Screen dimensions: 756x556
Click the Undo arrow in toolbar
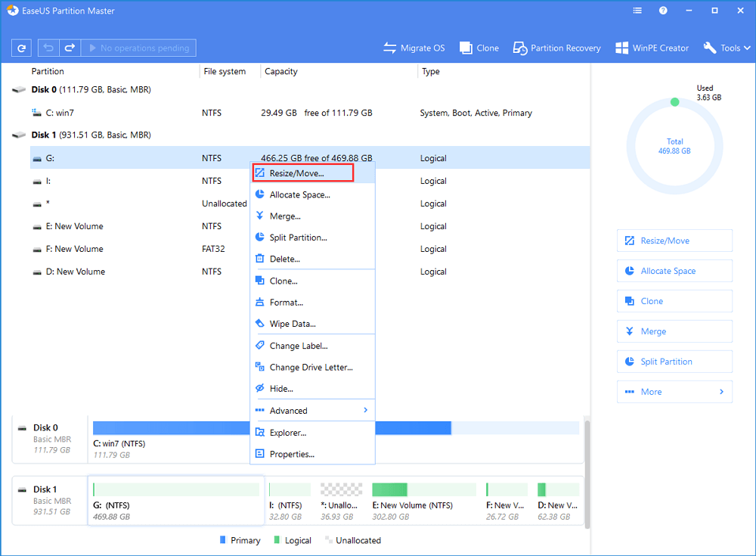(x=48, y=48)
